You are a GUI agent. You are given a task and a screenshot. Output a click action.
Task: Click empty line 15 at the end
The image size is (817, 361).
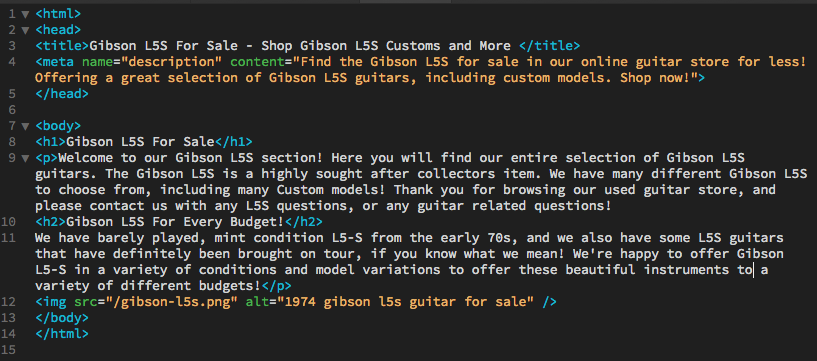coord(417,350)
